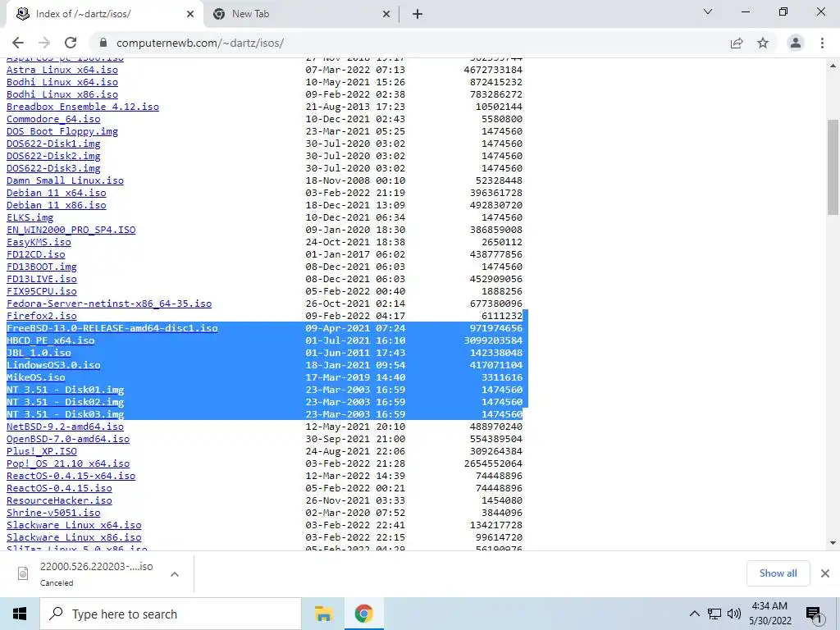Click the Chrome taskbar icon
This screenshot has height=630, width=840.
click(363, 614)
